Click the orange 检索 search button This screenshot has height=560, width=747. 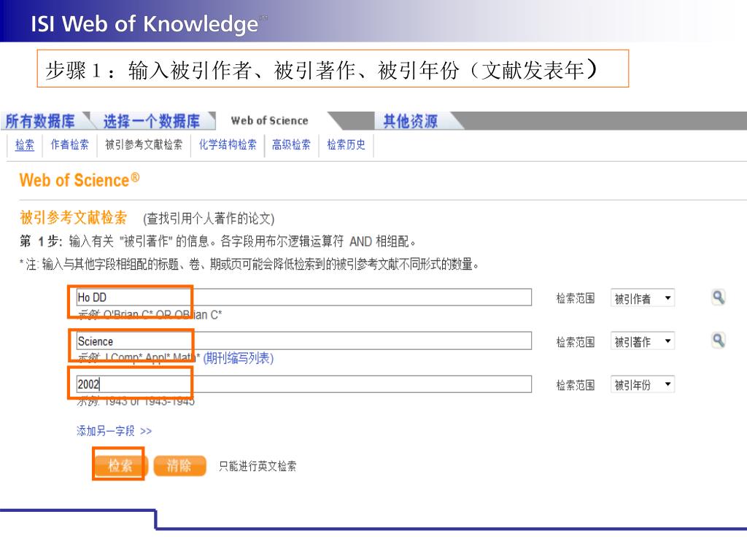pos(120,465)
